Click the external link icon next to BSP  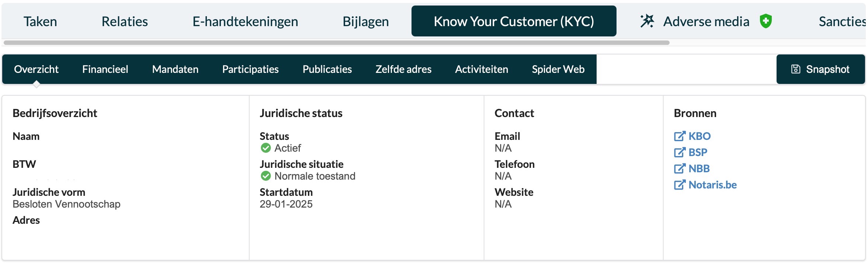pos(679,152)
